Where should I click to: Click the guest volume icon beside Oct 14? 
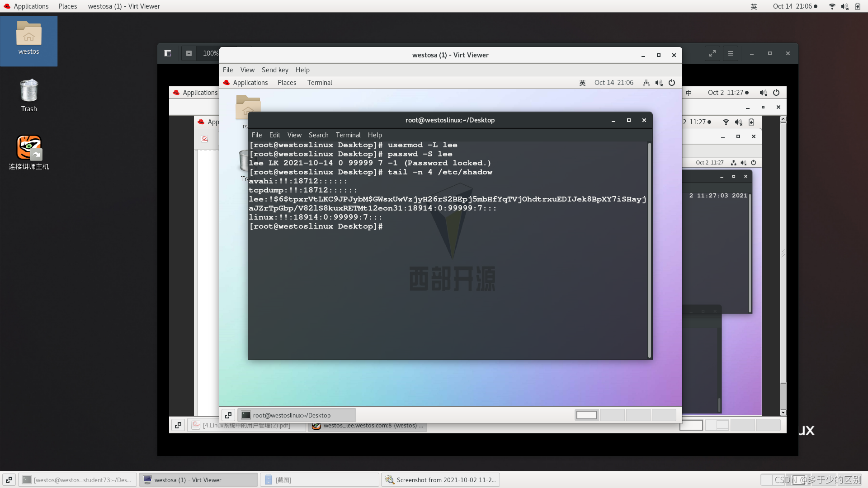[659, 83]
